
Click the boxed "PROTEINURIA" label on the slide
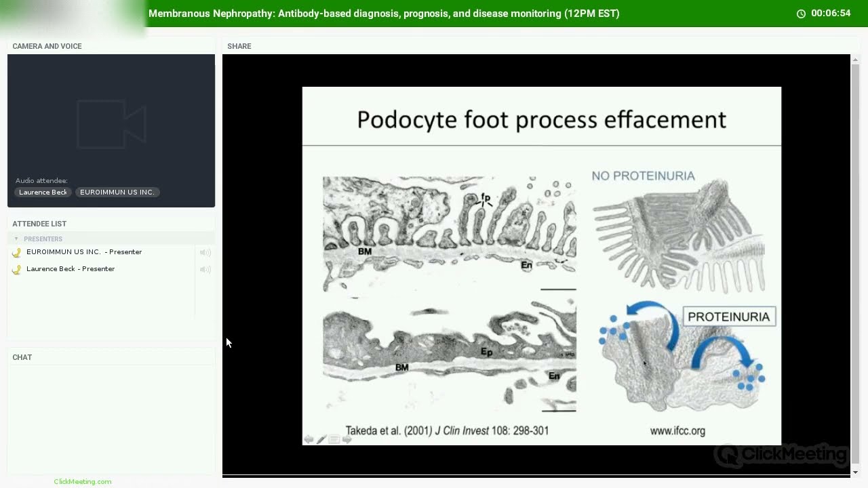point(729,317)
